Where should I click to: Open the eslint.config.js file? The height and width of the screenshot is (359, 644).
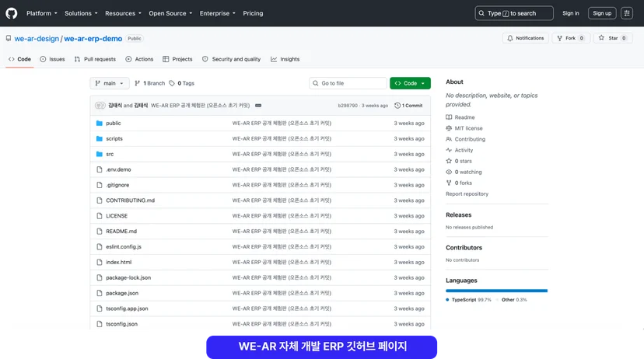(x=124, y=246)
